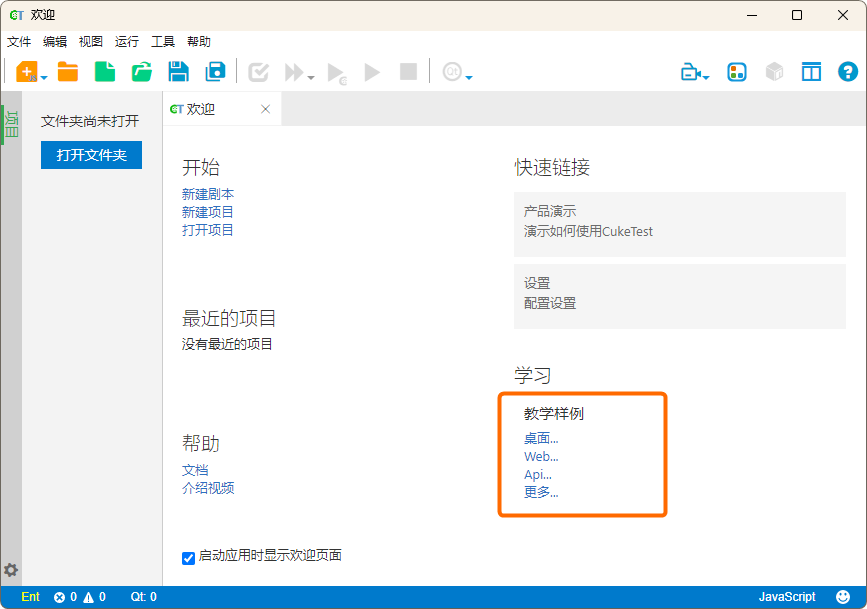Toggle 启动应用时显示欢迎页面 checkbox
Screen dimensions: 867x609
(x=189, y=558)
